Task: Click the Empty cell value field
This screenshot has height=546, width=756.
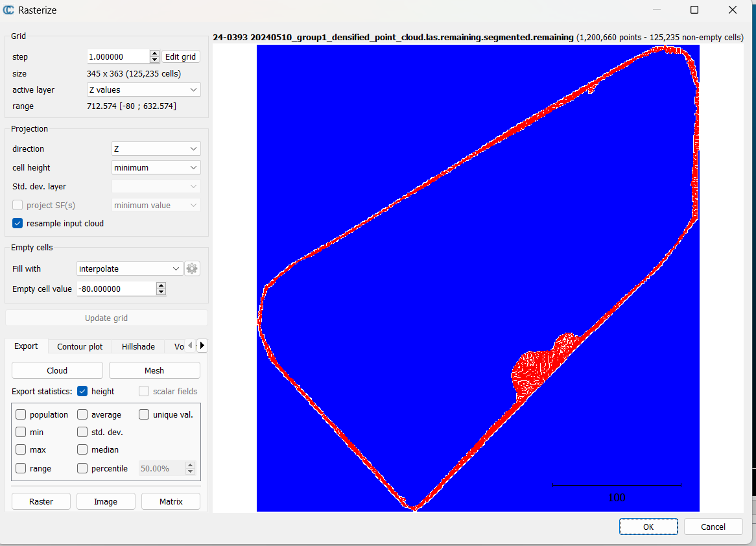Action: tap(116, 289)
